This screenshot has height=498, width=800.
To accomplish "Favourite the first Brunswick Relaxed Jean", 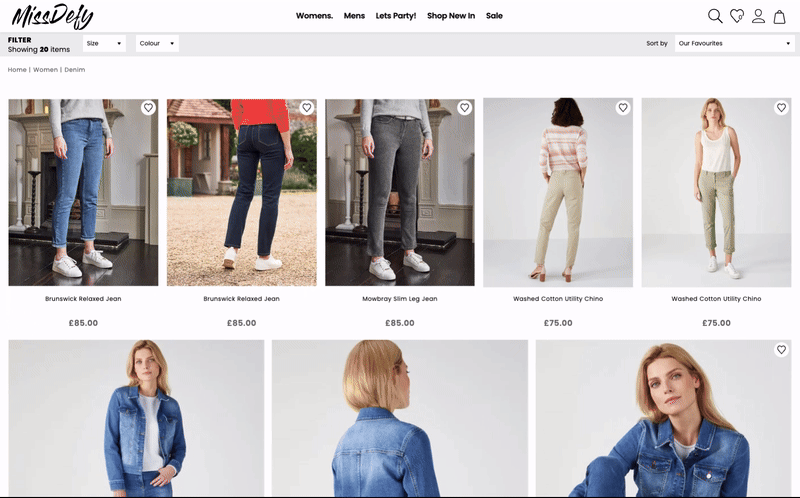I will click(x=148, y=108).
